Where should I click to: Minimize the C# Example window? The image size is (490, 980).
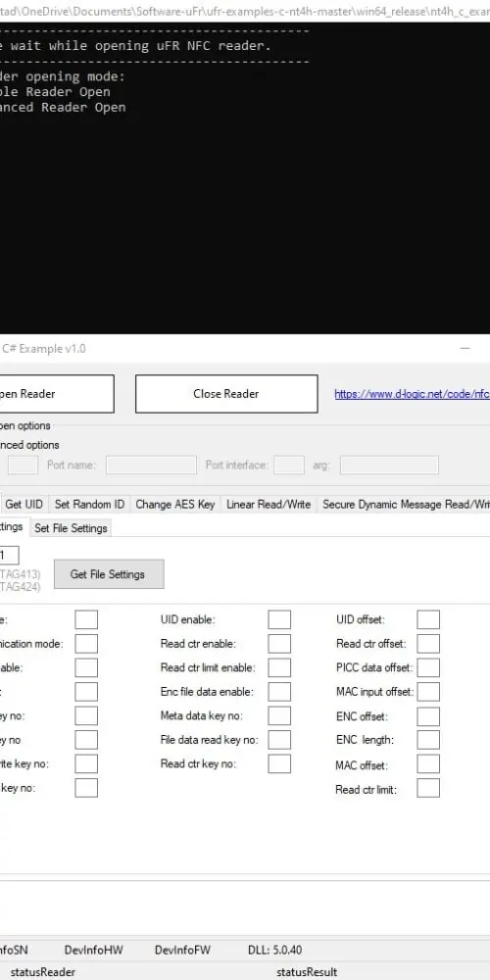(465, 348)
